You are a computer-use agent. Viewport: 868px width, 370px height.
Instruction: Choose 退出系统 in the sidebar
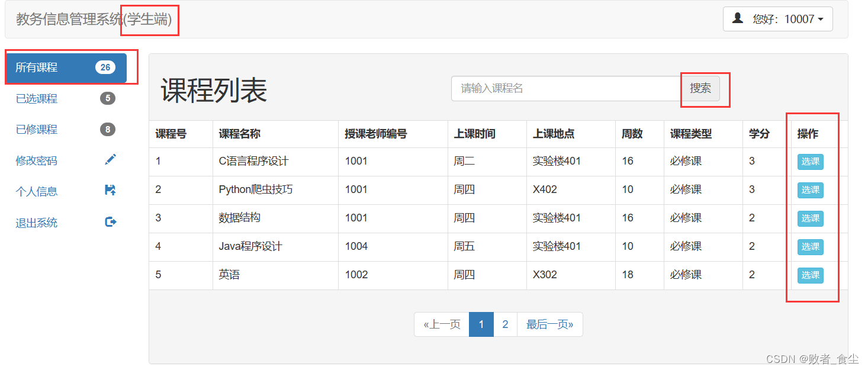66,223
